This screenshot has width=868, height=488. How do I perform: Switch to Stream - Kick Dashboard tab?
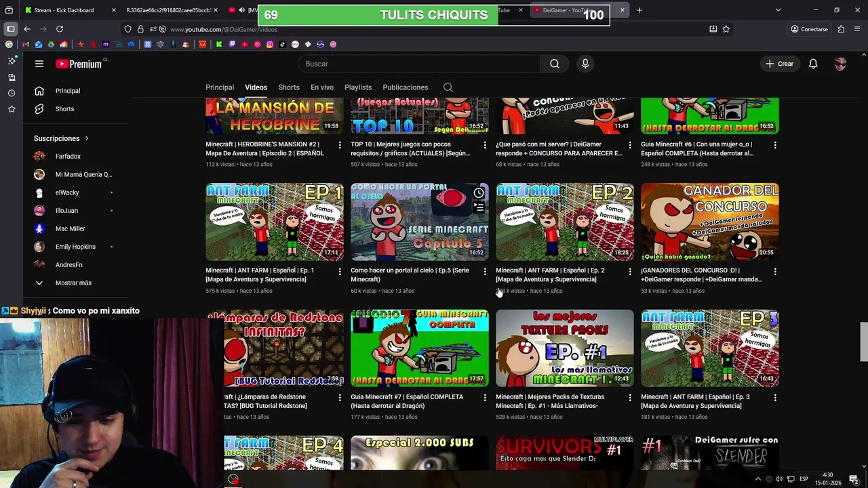(64, 10)
